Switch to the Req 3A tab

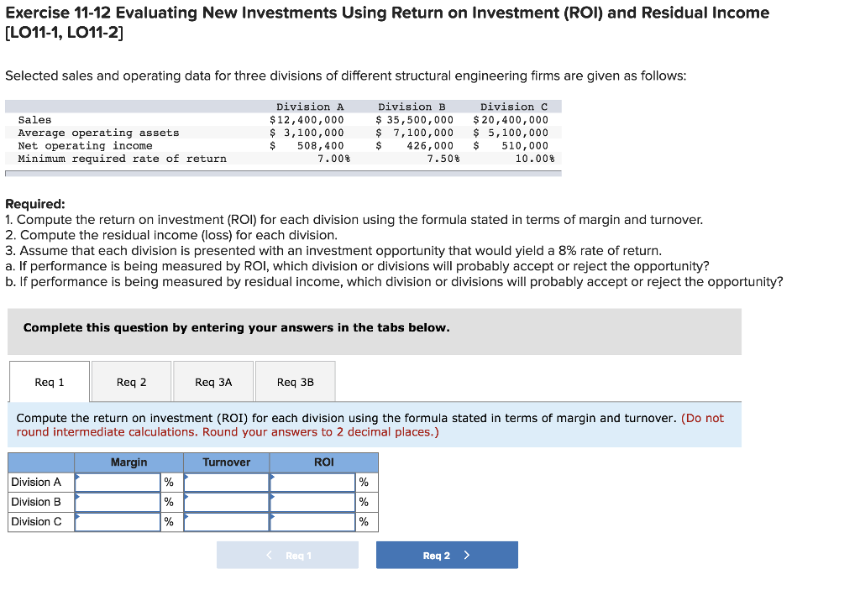(212, 381)
